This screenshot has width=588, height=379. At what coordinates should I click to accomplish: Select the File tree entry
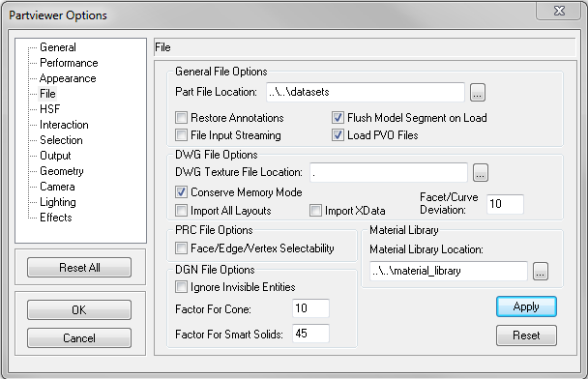pyautogui.click(x=47, y=94)
